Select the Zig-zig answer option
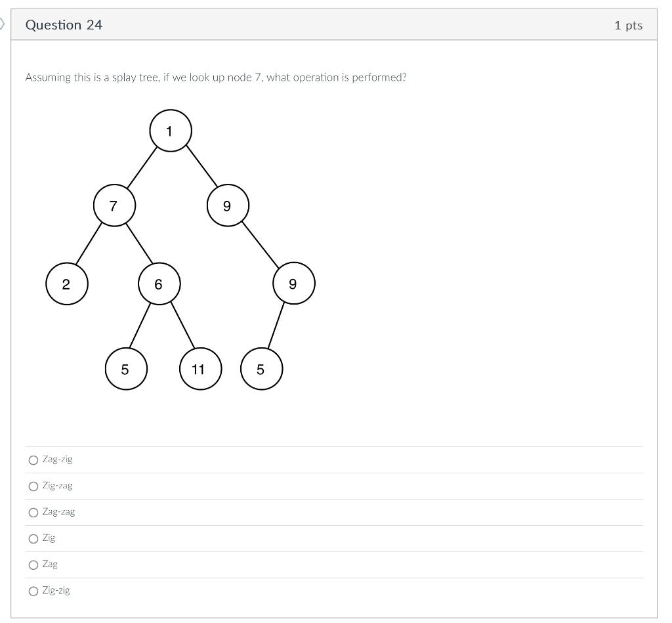672x623 pixels. pos(33,590)
